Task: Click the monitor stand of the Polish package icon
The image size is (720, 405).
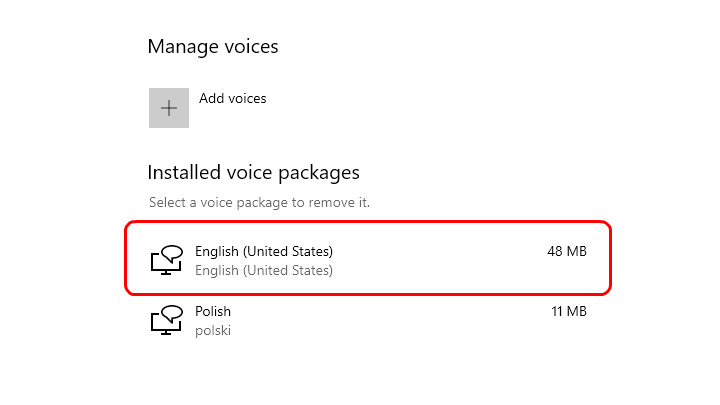Action: tap(166, 332)
